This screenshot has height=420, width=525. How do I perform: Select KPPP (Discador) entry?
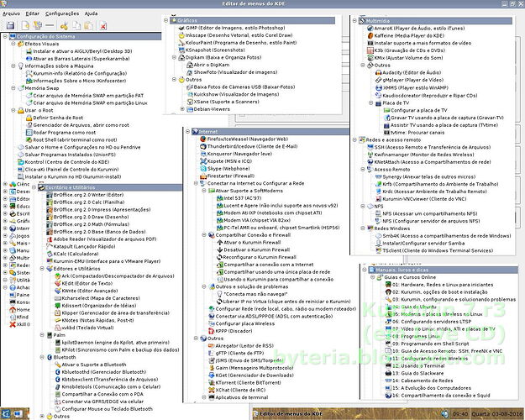tap(234, 331)
